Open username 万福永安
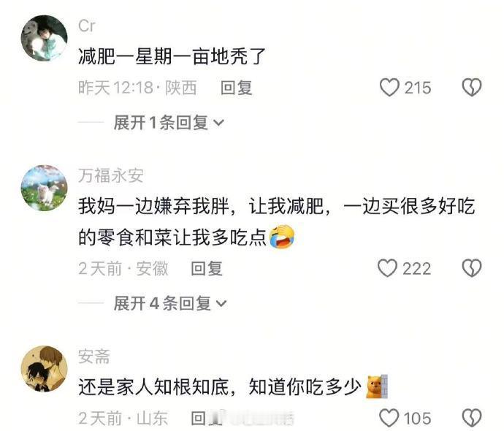504x431 pixels. pos(110,175)
